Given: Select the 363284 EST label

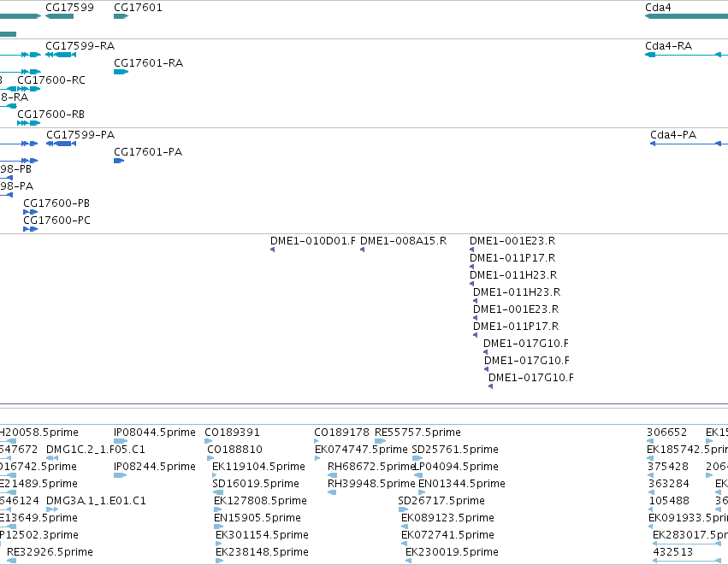Looking at the screenshot, I should click(x=669, y=484).
